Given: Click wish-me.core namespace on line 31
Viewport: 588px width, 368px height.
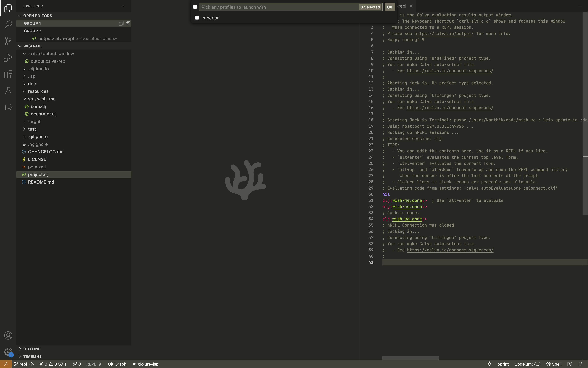Looking at the screenshot, I should pos(407,200).
